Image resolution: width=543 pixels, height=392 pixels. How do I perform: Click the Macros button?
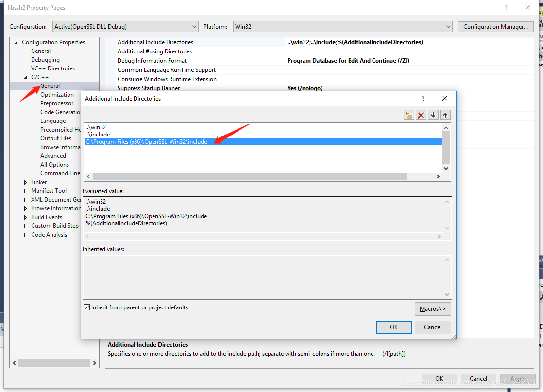point(432,308)
